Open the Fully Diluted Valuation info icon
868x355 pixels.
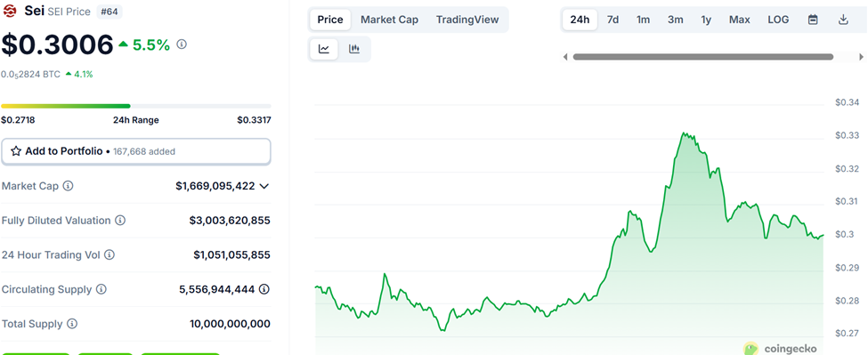120,220
